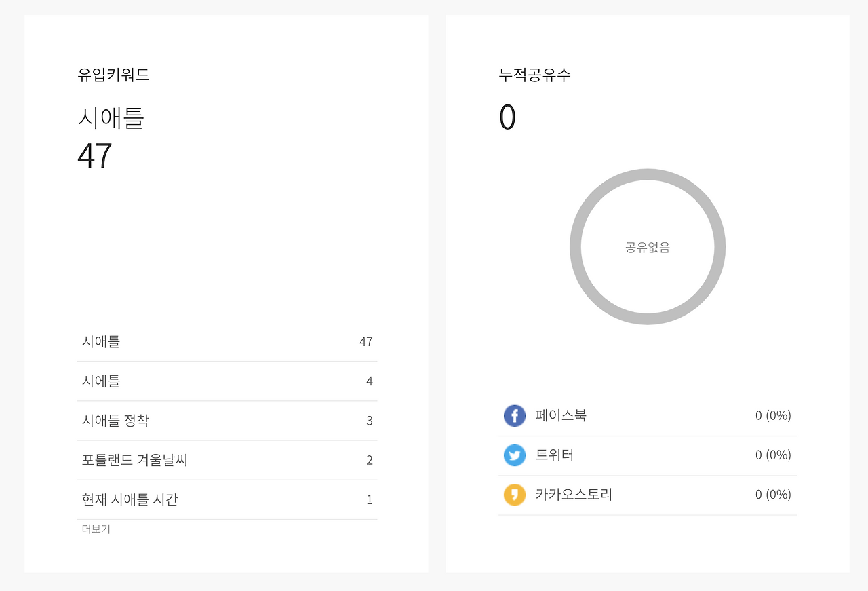The width and height of the screenshot is (868, 591).
Task: Click the Twitter bird icon
Action: coord(515,455)
